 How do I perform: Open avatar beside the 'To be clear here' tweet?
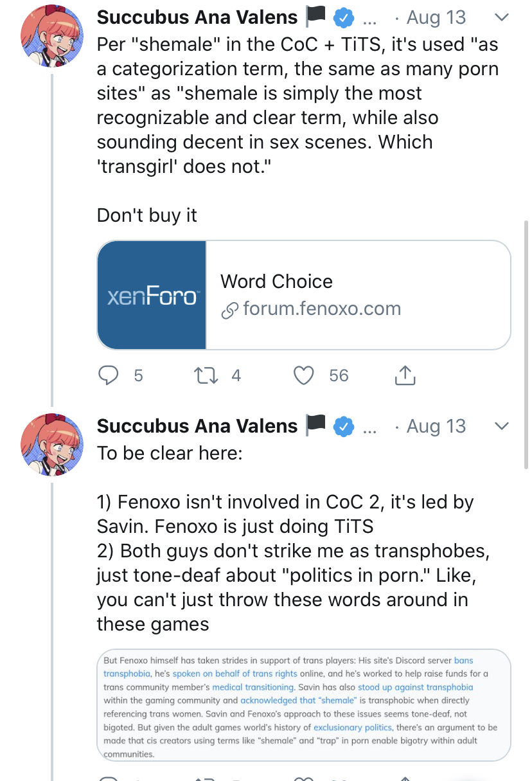[x=52, y=445]
